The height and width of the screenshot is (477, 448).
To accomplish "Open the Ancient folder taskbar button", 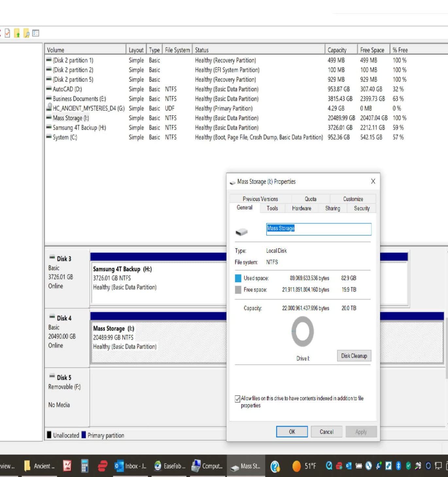I will (40, 466).
